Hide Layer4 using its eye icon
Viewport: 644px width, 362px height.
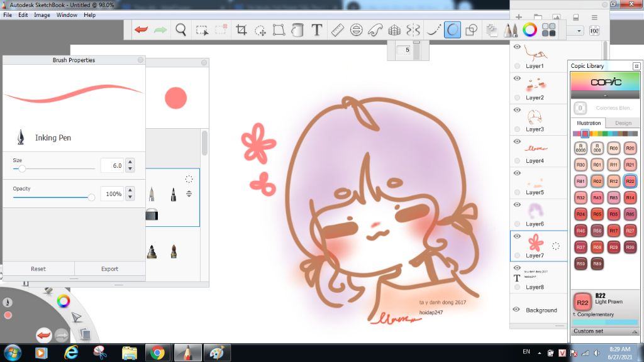517,141
